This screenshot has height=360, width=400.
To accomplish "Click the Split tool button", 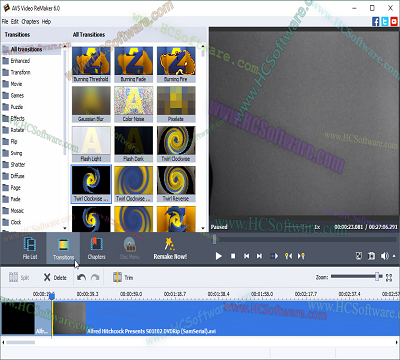I will coord(19,277).
